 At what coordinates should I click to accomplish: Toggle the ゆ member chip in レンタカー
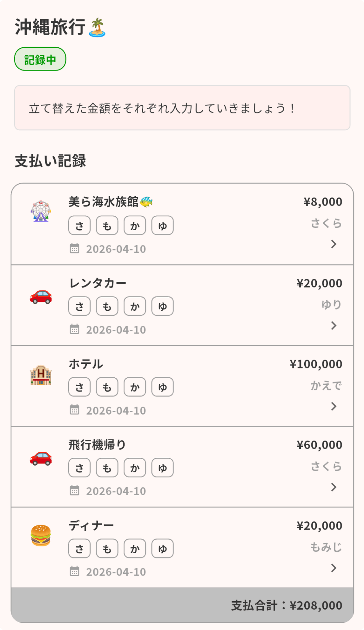tap(162, 306)
